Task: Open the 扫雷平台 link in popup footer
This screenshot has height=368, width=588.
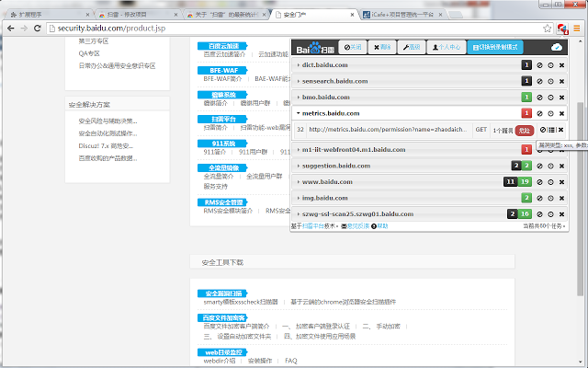Action: click(x=313, y=226)
